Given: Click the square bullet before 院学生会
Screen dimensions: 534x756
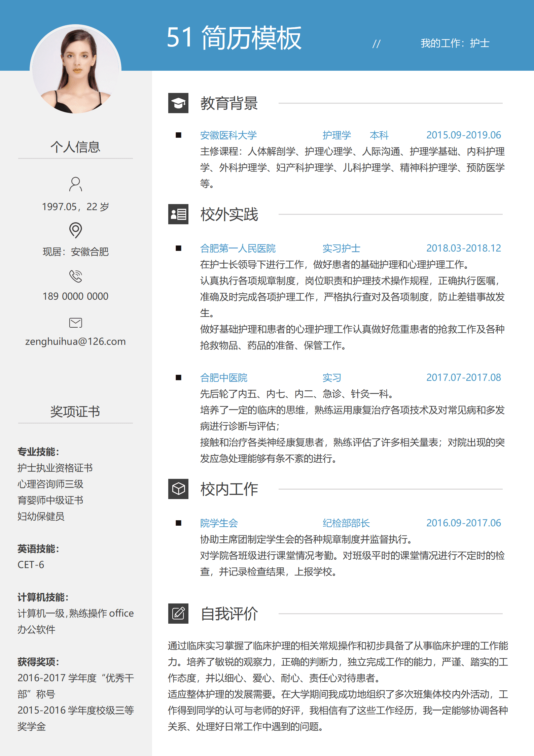Looking at the screenshot, I should (178, 523).
